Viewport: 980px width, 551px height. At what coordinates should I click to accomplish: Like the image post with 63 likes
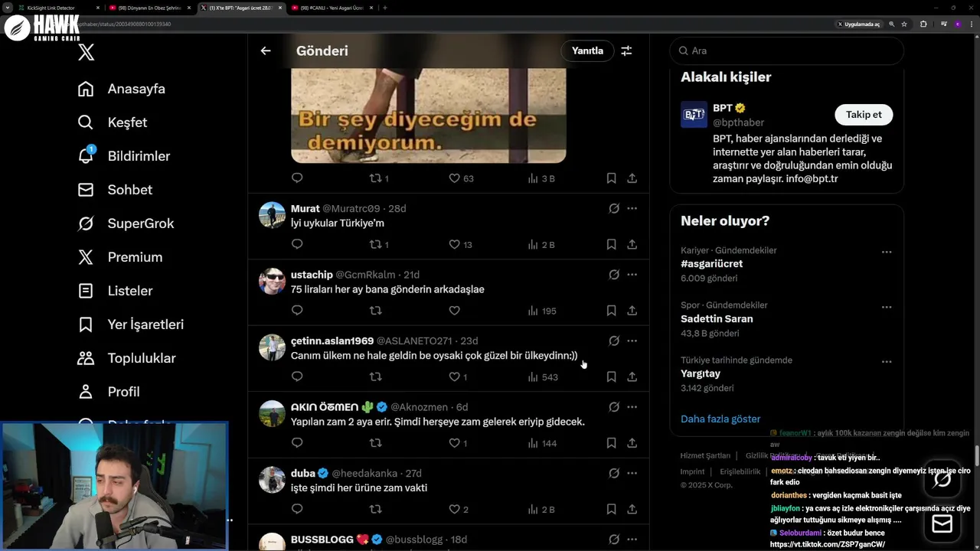(x=454, y=178)
